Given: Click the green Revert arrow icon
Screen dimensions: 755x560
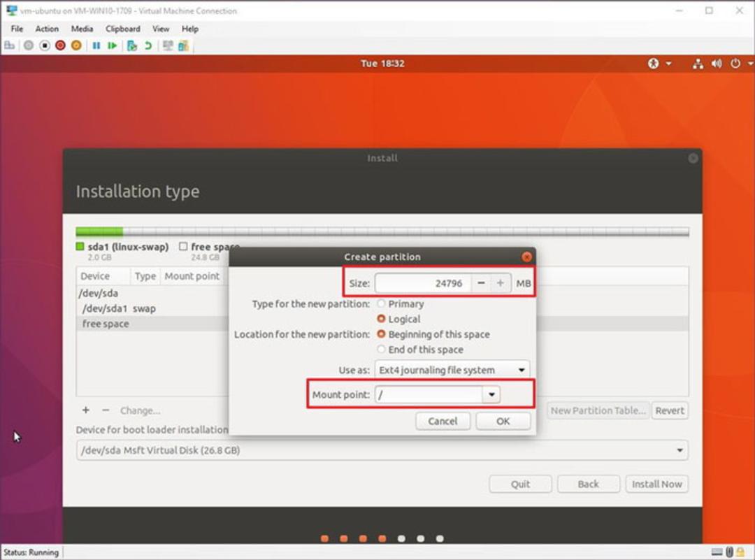Looking at the screenshot, I should tap(148, 45).
